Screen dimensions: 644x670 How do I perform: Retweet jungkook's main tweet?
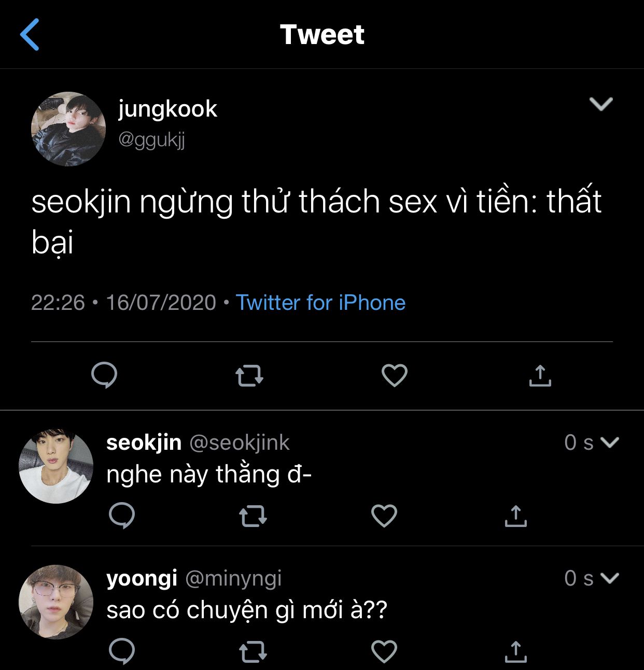point(249,376)
